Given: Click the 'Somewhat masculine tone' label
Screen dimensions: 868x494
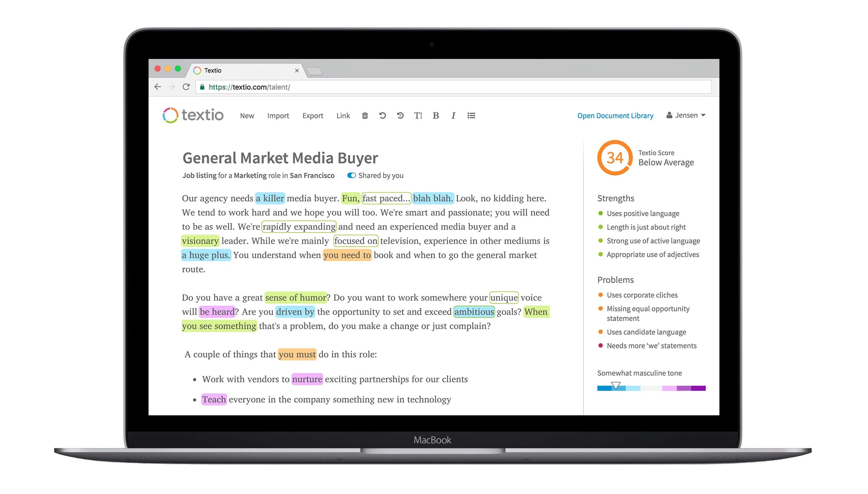Looking at the screenshot, I should tap(639, 373).
